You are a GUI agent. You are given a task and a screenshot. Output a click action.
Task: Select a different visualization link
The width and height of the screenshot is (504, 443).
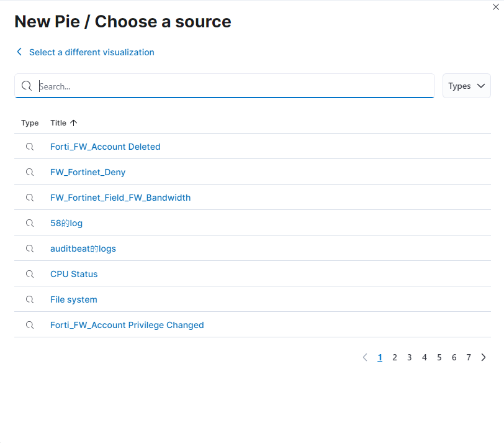[92, 52]
